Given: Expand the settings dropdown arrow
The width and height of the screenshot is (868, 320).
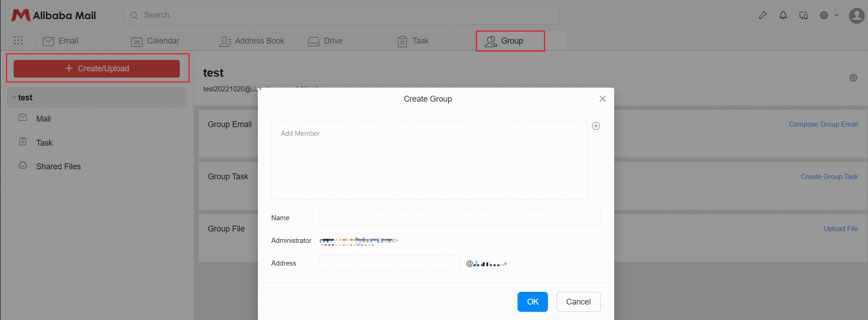Looking at the screenshot, I should 836,15.
